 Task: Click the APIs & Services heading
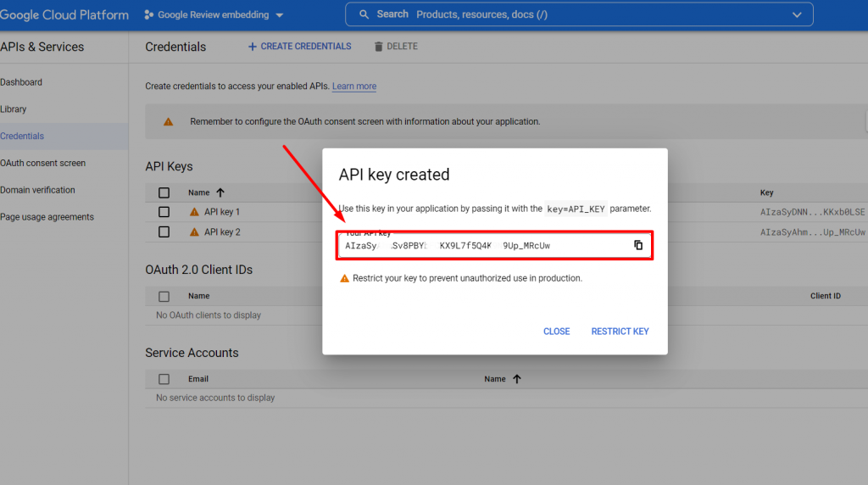point(42,47)
